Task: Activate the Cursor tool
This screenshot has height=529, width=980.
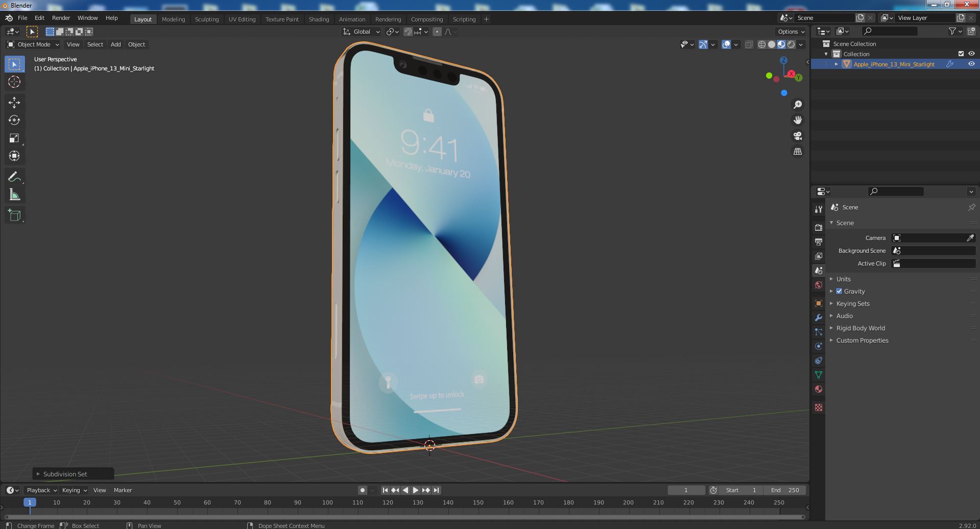Action: click(14, 82)
